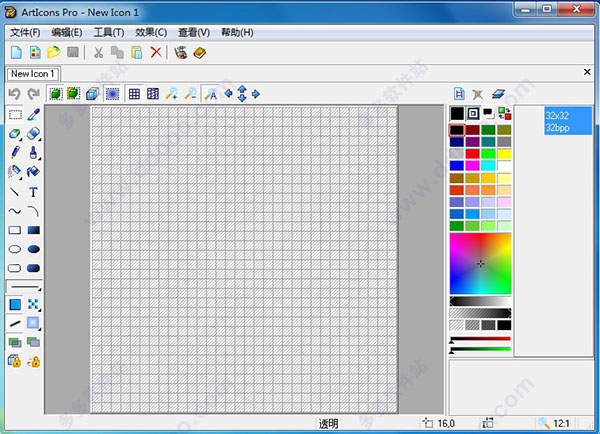The image size is (600, 434).
Task: Toggle the second dotted grid button
Action: (x=153, y=94)
